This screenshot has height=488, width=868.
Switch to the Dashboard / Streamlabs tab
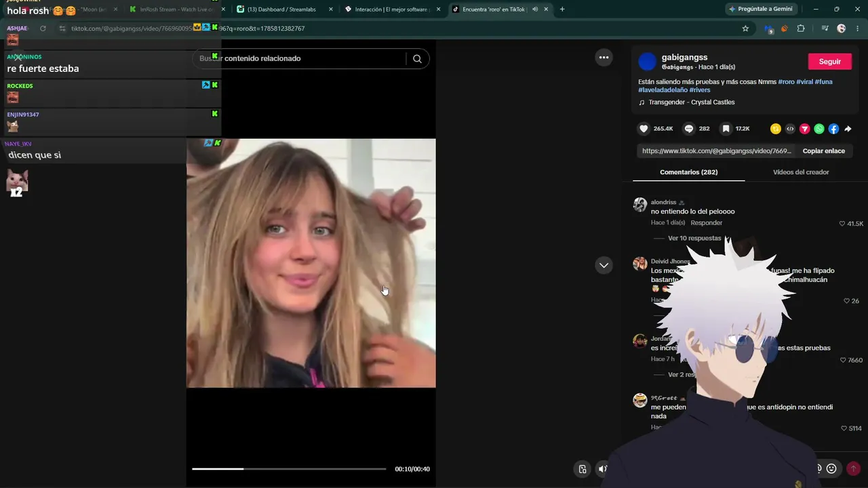tap(283, 9)
